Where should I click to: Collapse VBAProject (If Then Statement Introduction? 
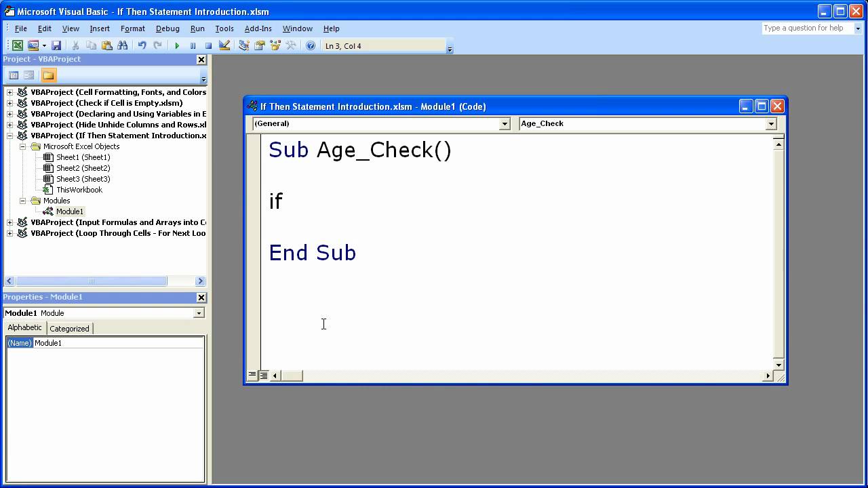click(x=9, y=136)
